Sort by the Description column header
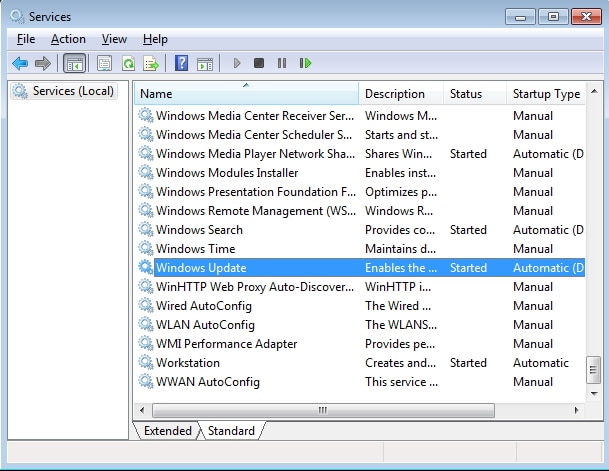The image size is (609, 471). click(401, 94)
